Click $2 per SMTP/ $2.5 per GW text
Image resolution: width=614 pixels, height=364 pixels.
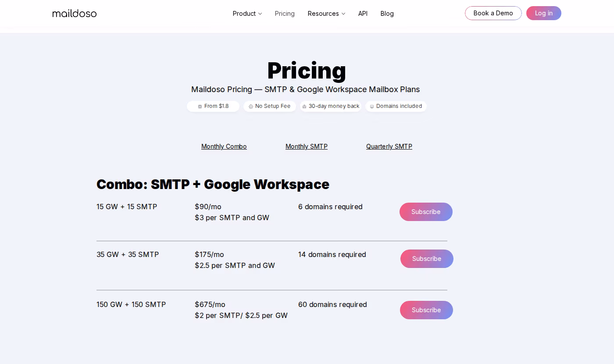(x=241, y=315)
